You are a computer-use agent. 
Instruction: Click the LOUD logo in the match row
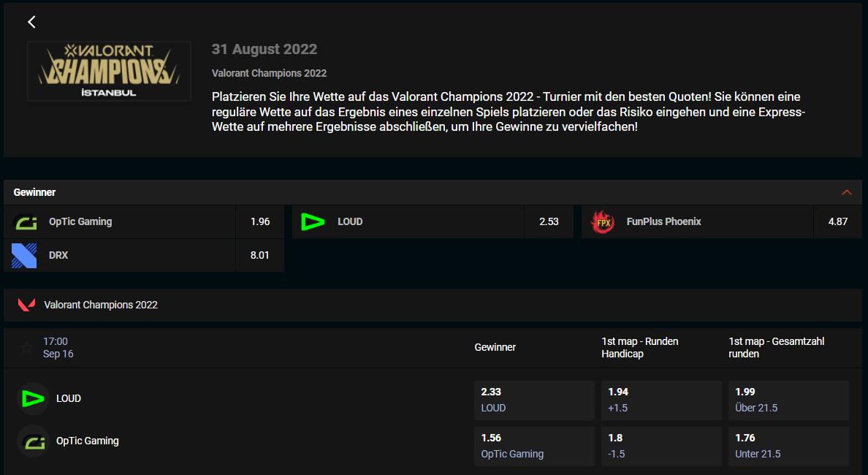[x=33, y=398]
